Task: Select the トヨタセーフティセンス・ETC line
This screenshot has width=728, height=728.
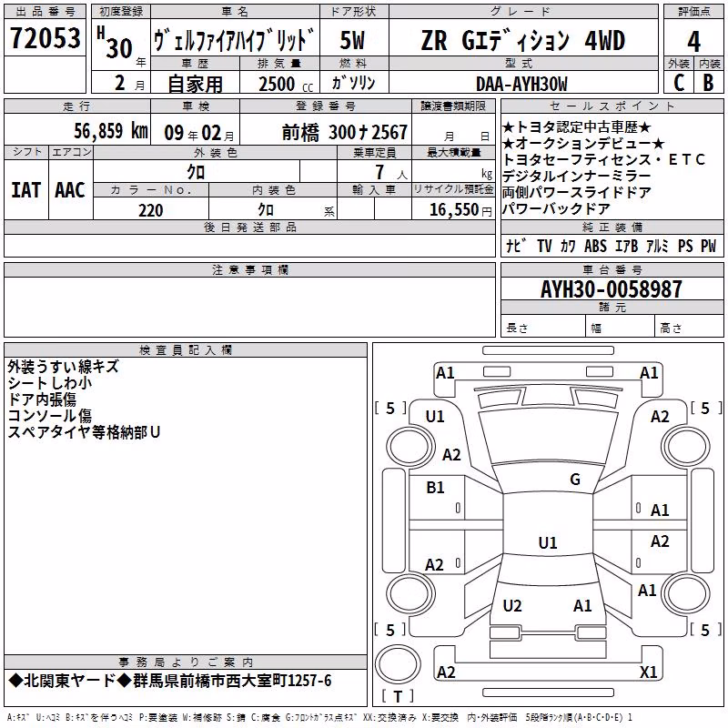Action: pos(603,159)
